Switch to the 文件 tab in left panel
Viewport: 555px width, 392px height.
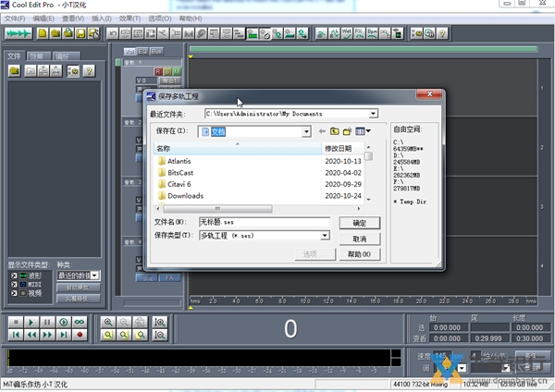coord(14,55)
